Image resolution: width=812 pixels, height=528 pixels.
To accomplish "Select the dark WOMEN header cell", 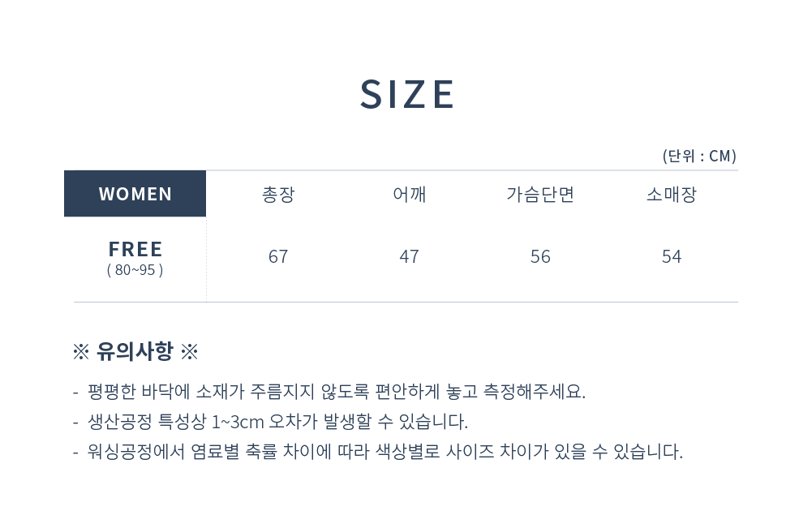I will tap(135, 194).
